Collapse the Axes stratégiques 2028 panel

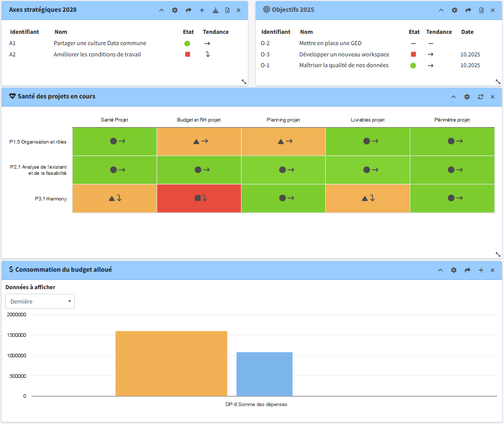(x=161, y=10)
